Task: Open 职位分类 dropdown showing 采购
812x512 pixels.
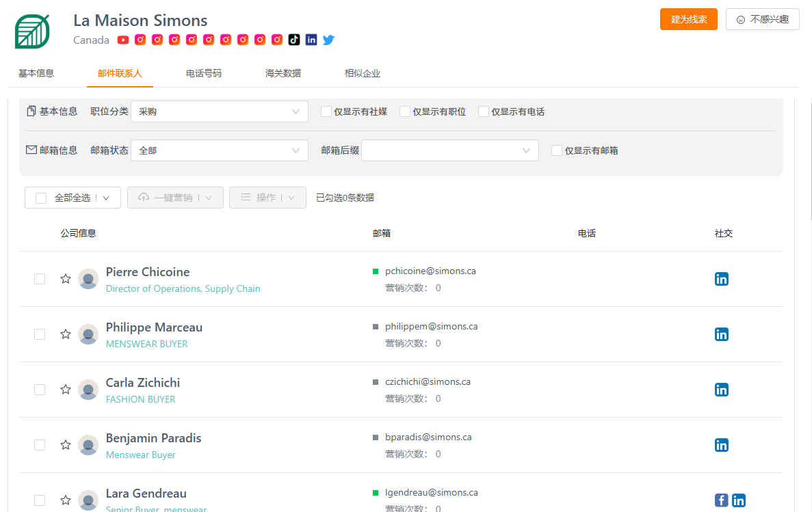Action: click(220, 112)
